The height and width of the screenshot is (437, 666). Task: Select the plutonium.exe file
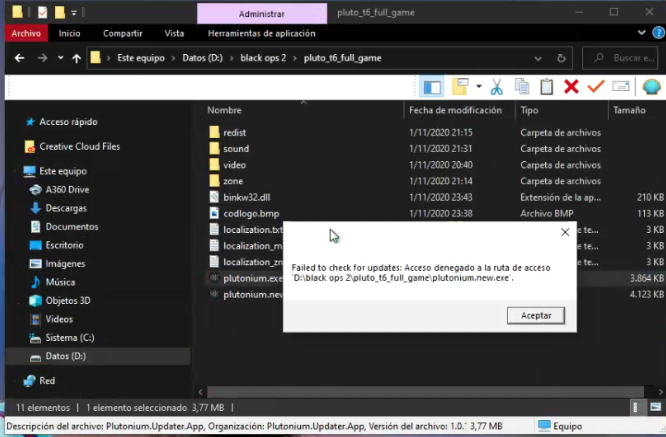click(x=253, y=278)
